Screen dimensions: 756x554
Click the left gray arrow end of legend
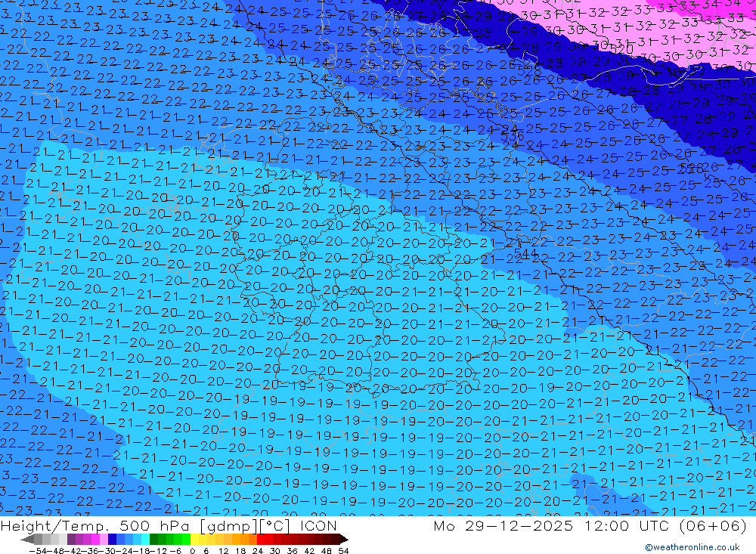(x=27, y=539)
